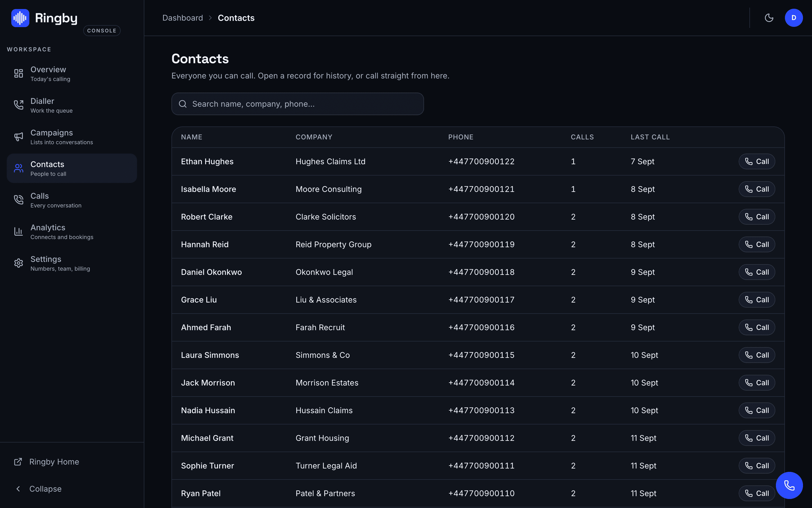Screen dimensions: 812x508
Task: Open the floating blue phone dialer button
Action: (789, 485)
